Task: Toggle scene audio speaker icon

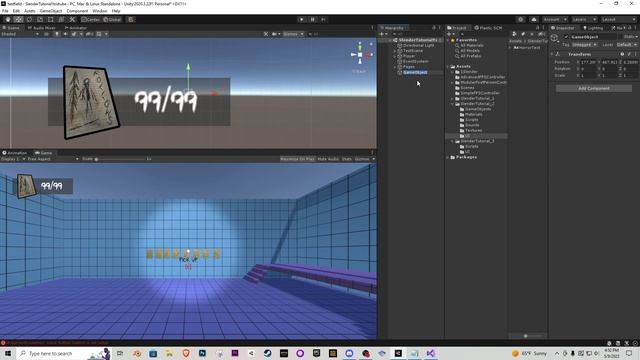Action: 65,34
